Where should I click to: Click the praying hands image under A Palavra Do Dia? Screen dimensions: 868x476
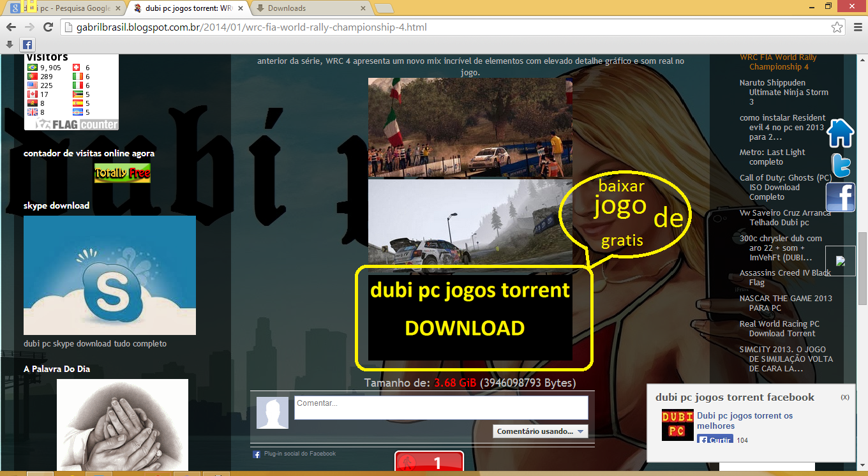[123, 425]
